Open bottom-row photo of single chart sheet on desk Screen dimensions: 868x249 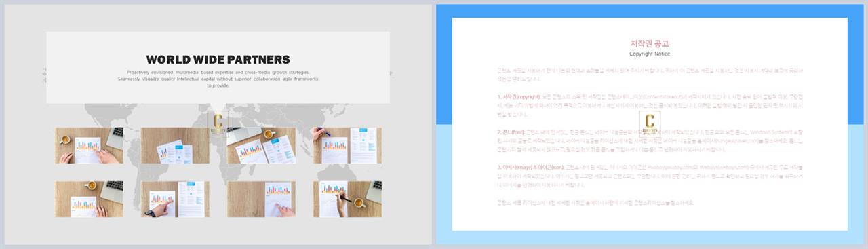coord(261,199)
